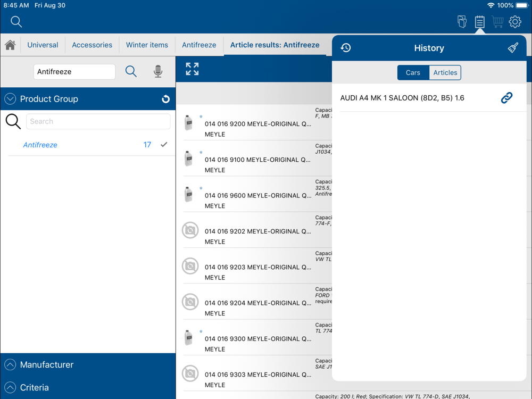Open article 014 016 9100 MEYLE-ORIGINAL
Screen dimensions: 532x399
click(257, 160)
